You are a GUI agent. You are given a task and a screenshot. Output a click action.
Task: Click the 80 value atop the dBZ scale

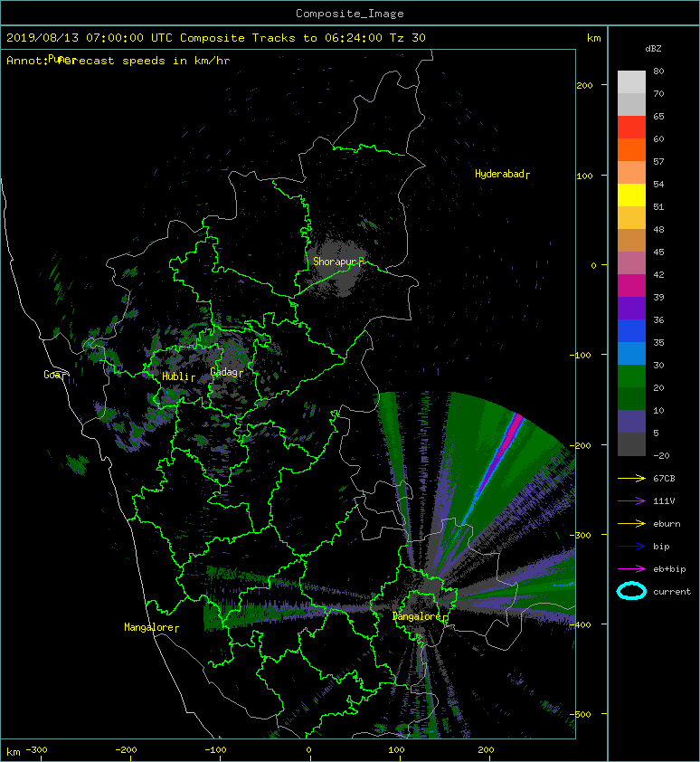tap(658, 71)
